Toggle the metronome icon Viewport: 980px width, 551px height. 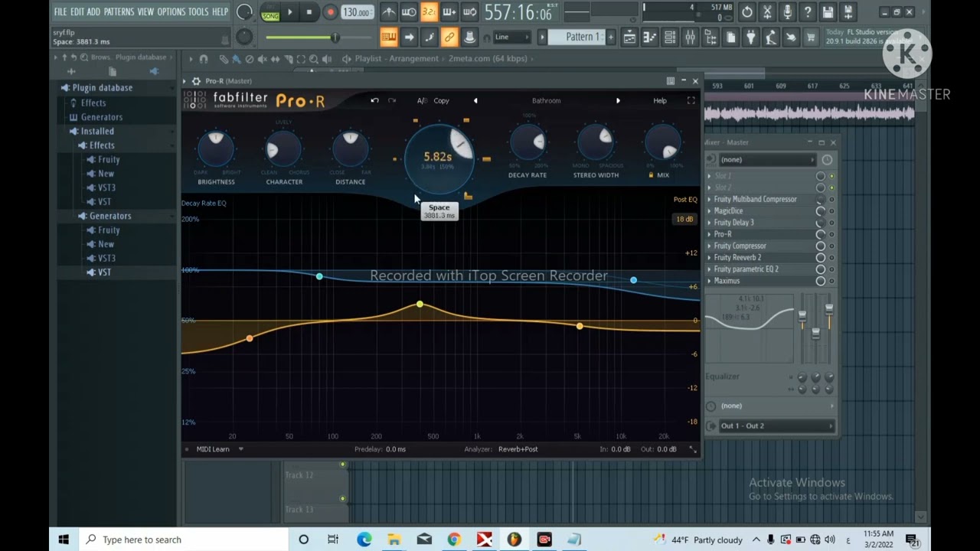tap(389, 12)
